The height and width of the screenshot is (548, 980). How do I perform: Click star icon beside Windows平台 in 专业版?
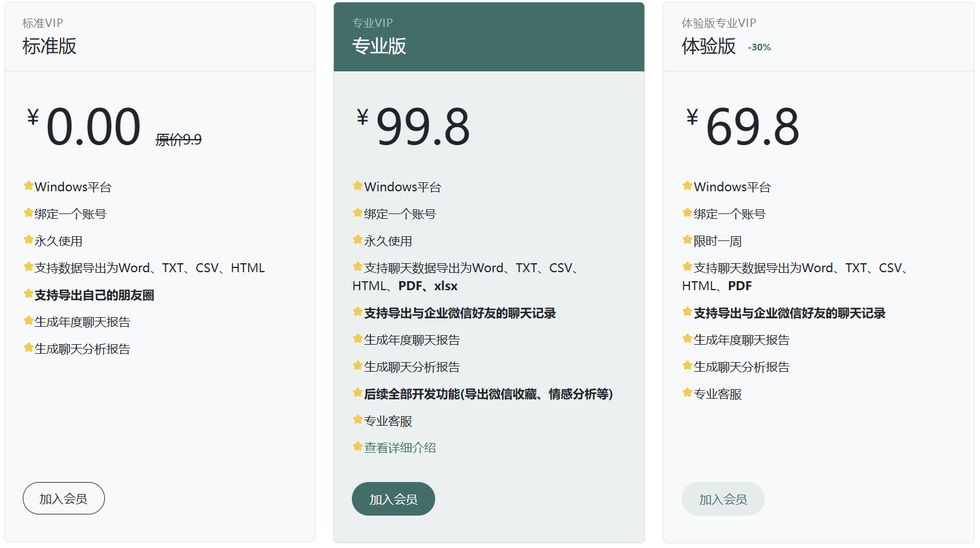point(358,186)
